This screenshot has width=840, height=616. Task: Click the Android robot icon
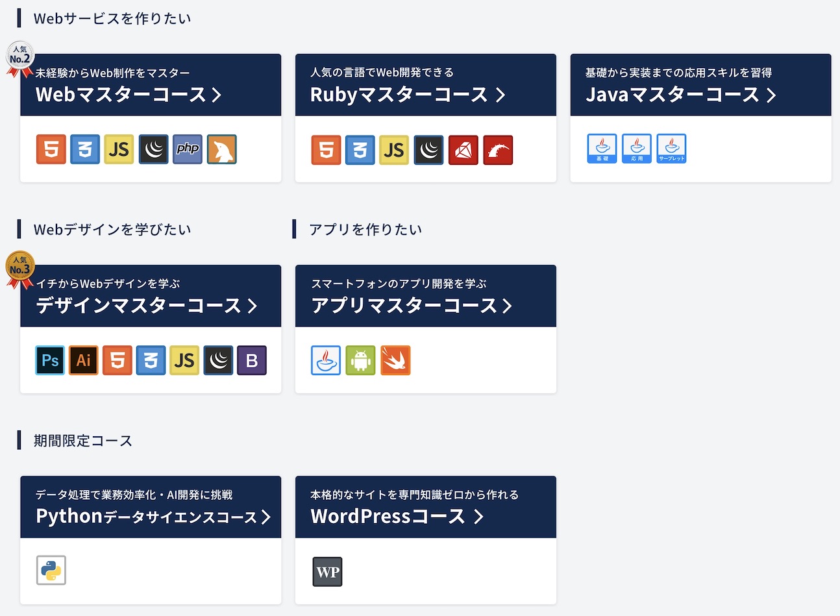(360, 360)
